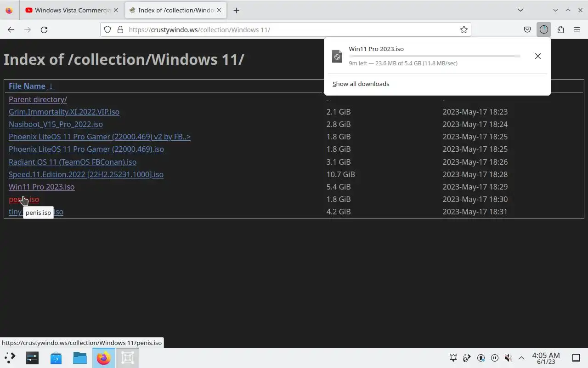The image size is (588, 368).
Task: Reload the current page
Action: pos(44,29)
